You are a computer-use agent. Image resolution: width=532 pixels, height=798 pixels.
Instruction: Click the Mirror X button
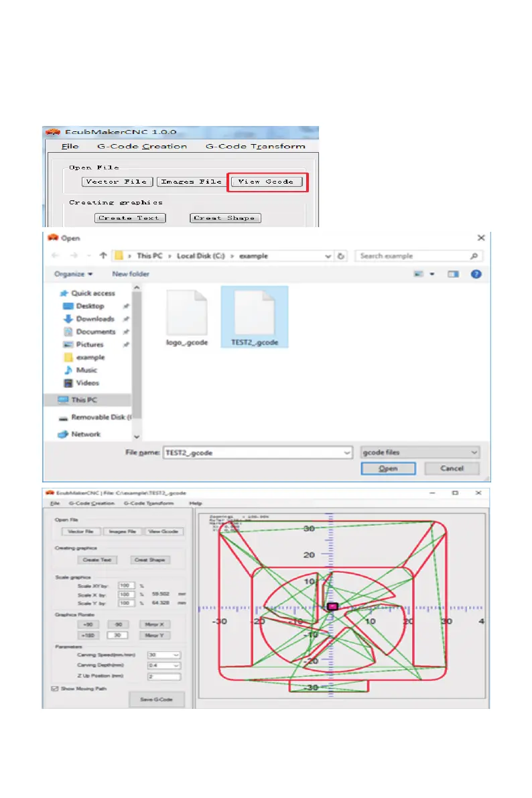(154, 624)
